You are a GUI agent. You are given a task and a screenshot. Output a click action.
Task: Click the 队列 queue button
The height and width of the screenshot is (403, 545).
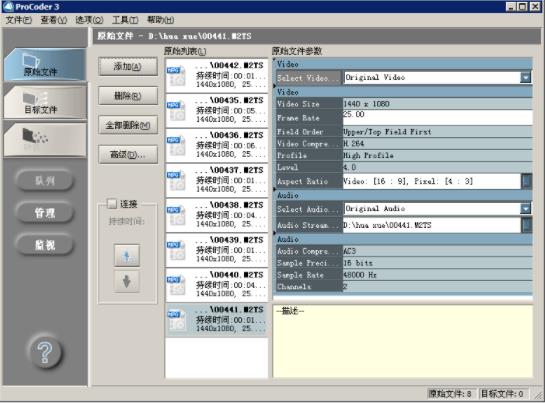[x=45, y=180]
